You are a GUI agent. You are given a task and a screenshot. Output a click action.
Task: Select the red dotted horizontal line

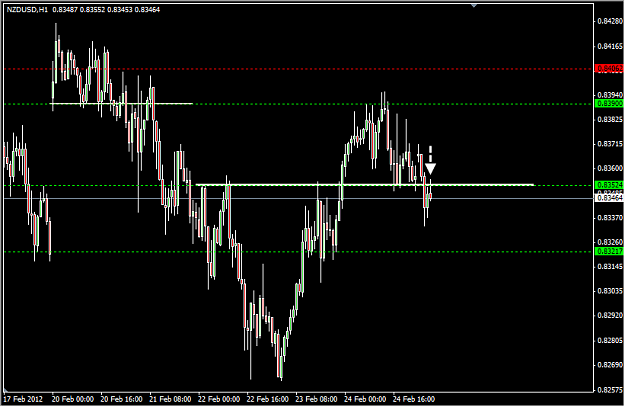pyautogui.click(x=299, y=69)
